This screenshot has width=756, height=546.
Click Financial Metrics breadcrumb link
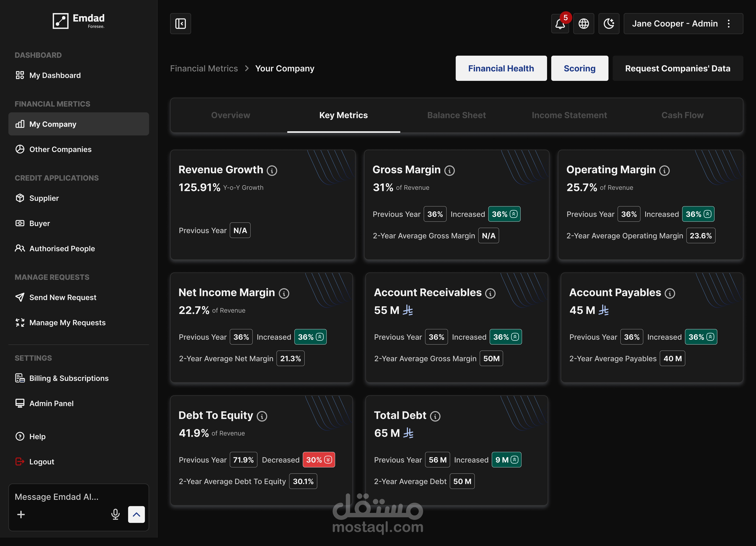click(204, 68)
